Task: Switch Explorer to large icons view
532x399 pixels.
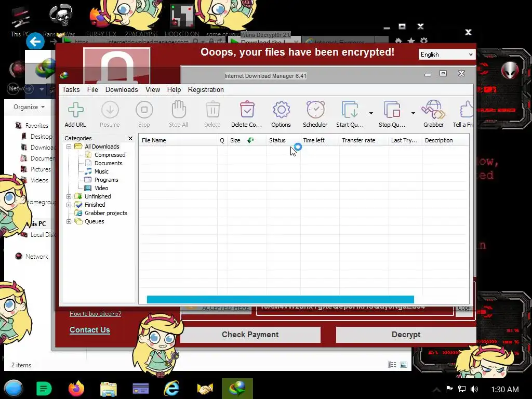Action: (404, 365)
